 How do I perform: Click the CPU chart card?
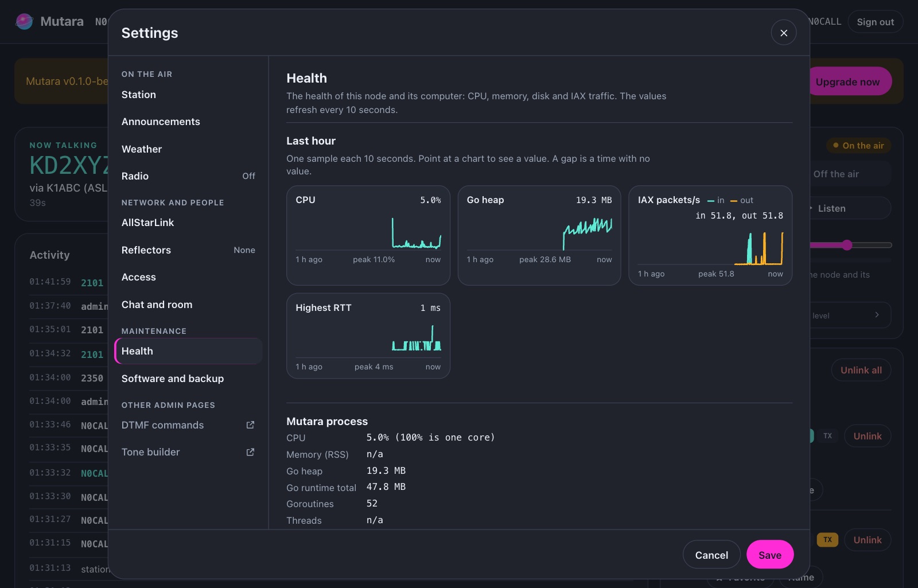coord(368,235)
